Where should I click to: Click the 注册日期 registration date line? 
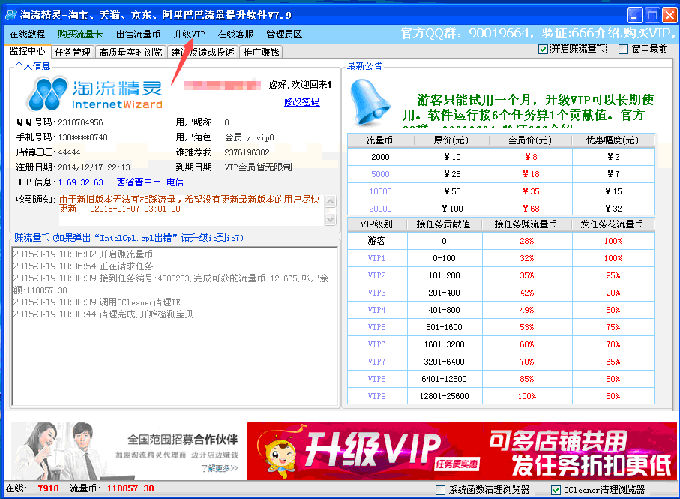pos(73,167)
